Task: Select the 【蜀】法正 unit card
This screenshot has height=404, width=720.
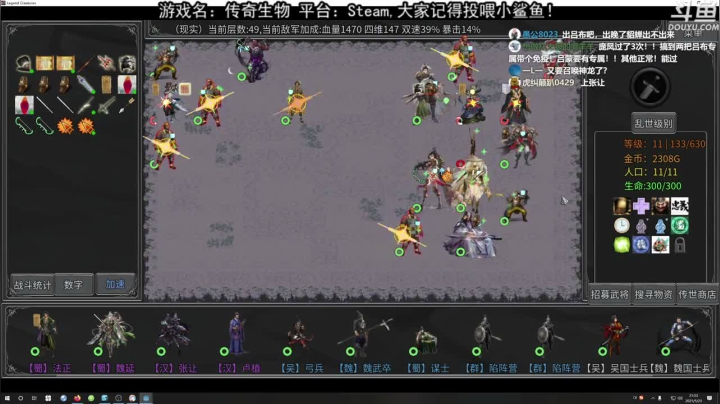Action: pos(49,342)
